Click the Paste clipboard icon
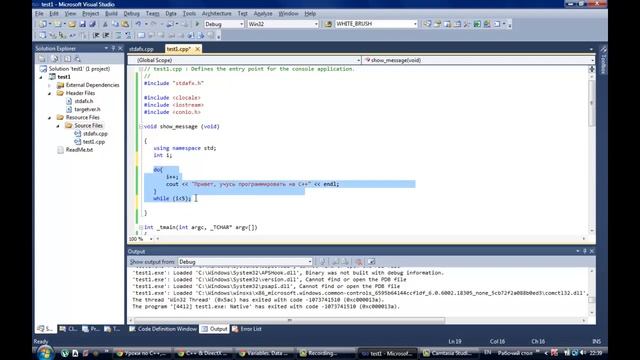Image resolution: width=640 pixels, height=360 pixels. coord(125,24)
